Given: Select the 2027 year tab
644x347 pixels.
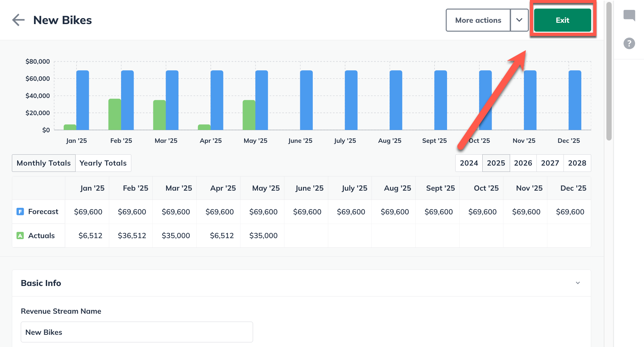Looking at the screenshot, I should click(x=550, y=163).
